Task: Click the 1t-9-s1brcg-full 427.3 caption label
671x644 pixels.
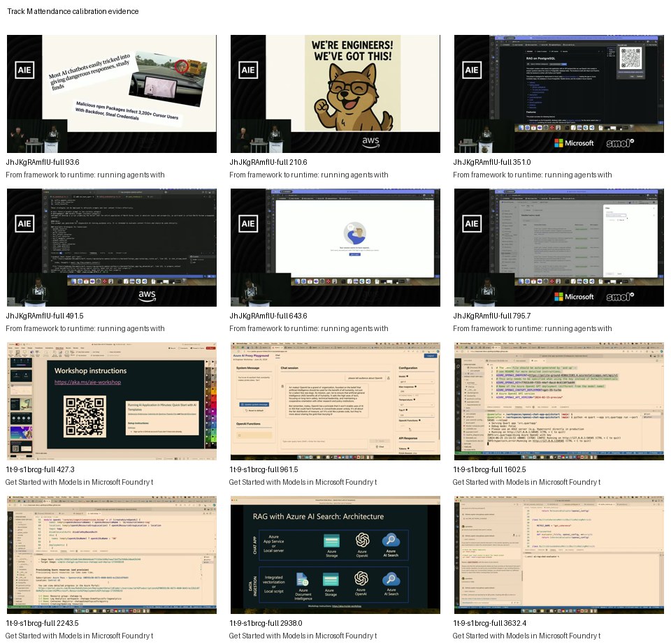Action: (40, 469)
